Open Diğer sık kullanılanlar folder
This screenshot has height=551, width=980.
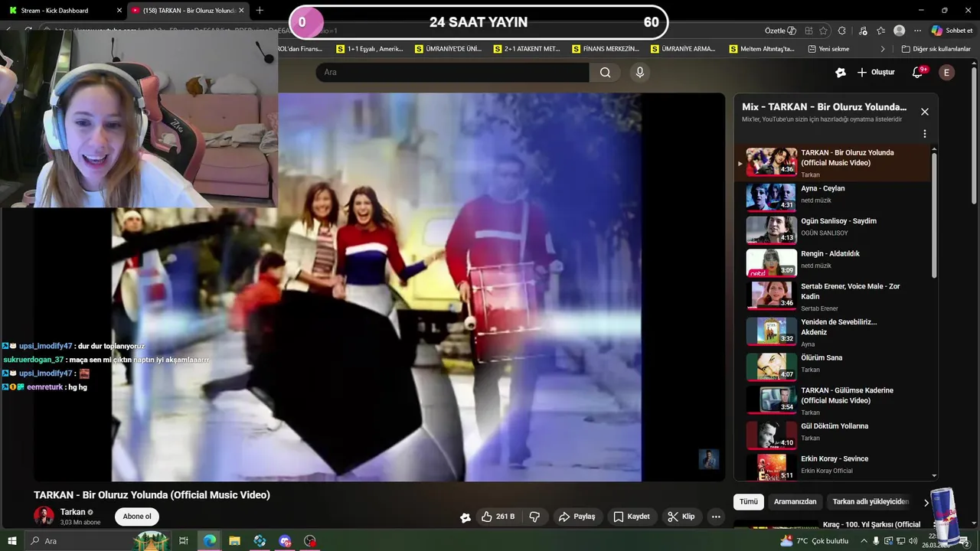tap(936, 49)
